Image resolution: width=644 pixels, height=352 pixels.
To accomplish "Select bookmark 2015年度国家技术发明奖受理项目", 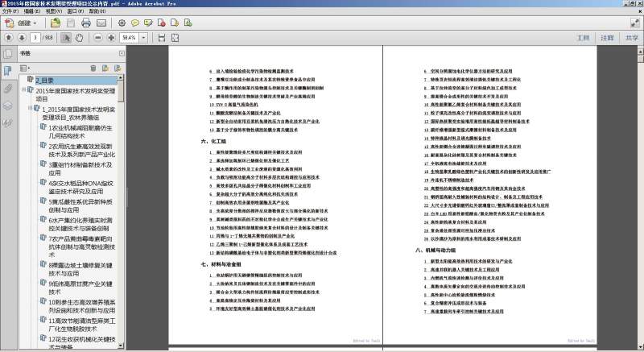I will pyautogui.click(x=75, y=94).
